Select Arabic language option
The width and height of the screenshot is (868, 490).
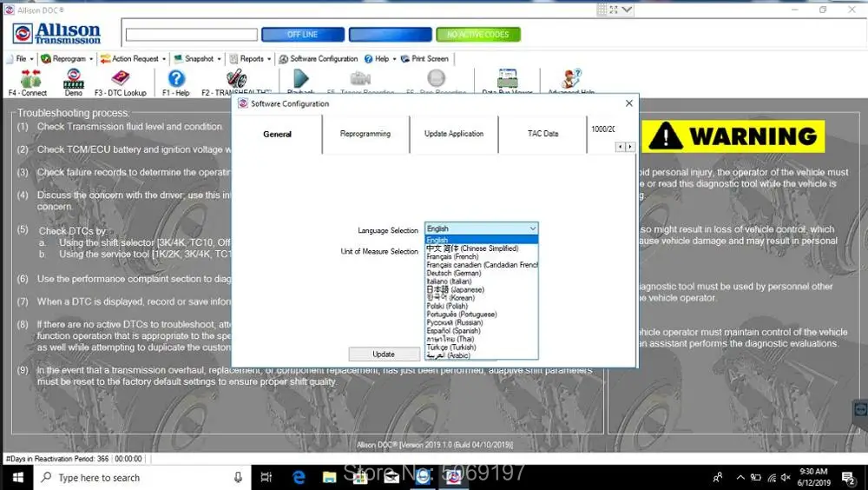point(481,355)
